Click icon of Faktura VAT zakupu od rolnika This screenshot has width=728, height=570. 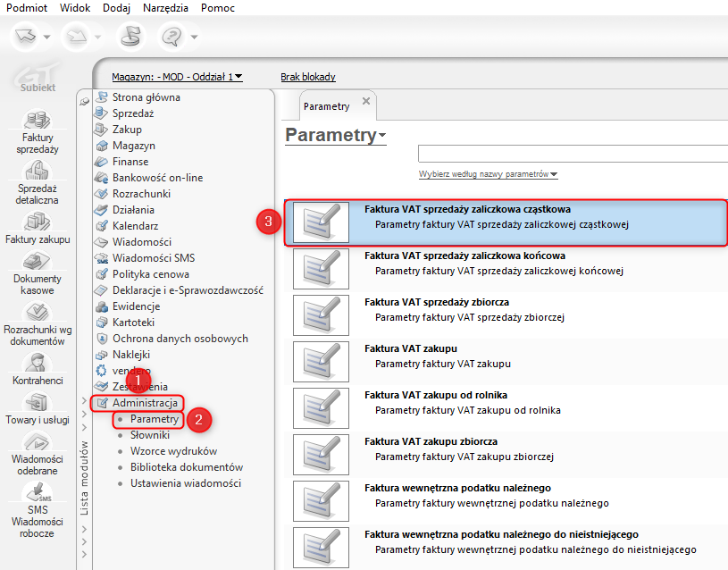point(321,408)
